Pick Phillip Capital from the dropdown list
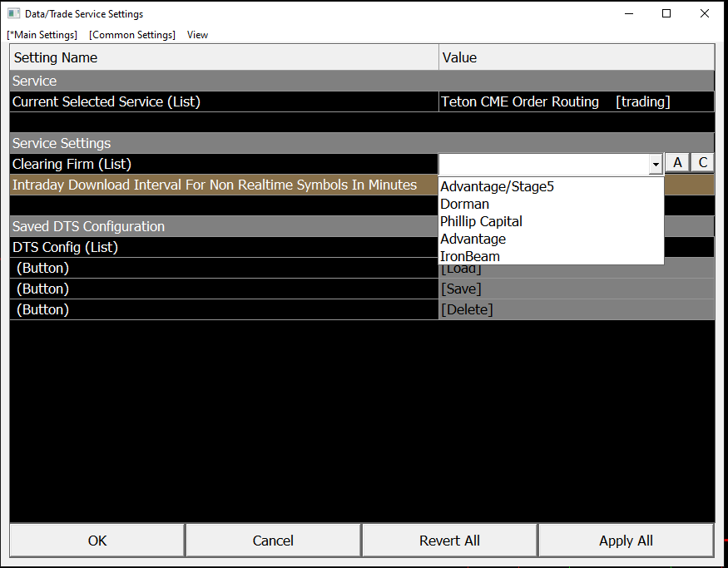Viewport: 728px width, 568px height. [481, 221]
